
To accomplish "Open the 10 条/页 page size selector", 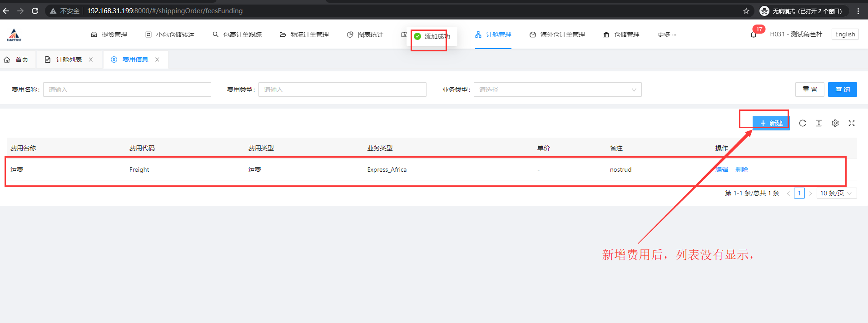I will (x=836, y=193).
